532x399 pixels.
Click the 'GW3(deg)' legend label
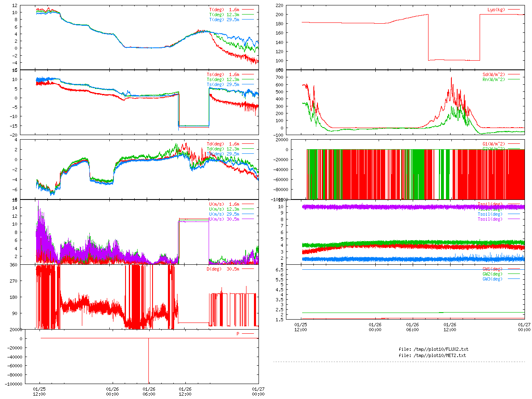493,279
